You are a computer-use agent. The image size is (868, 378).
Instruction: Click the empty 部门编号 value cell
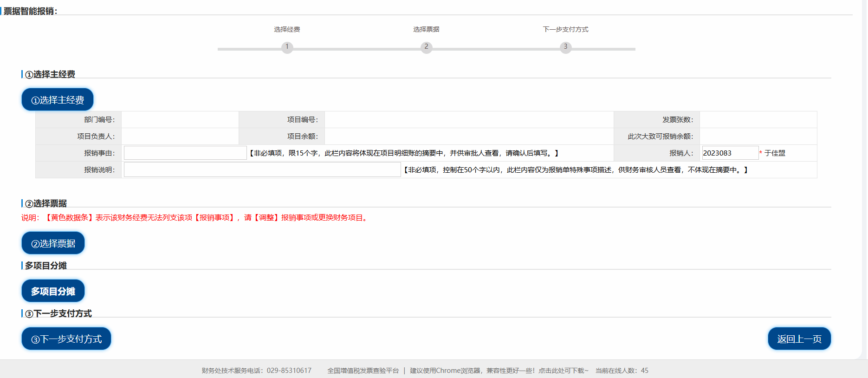(180, 119)
